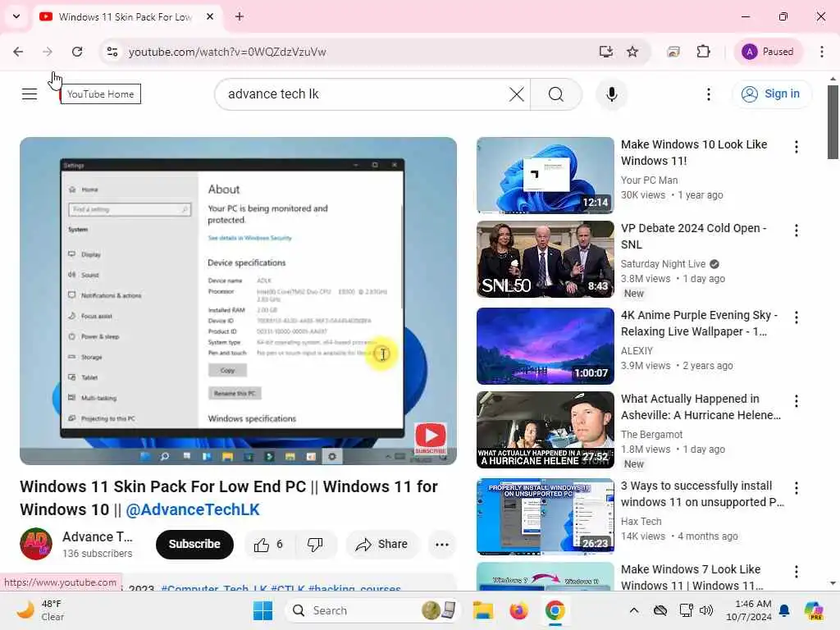The image size is (840, 630).
Task: Open options menu for VP Debate SNL video
Action: pyautogui.click(x=796, y=231)
